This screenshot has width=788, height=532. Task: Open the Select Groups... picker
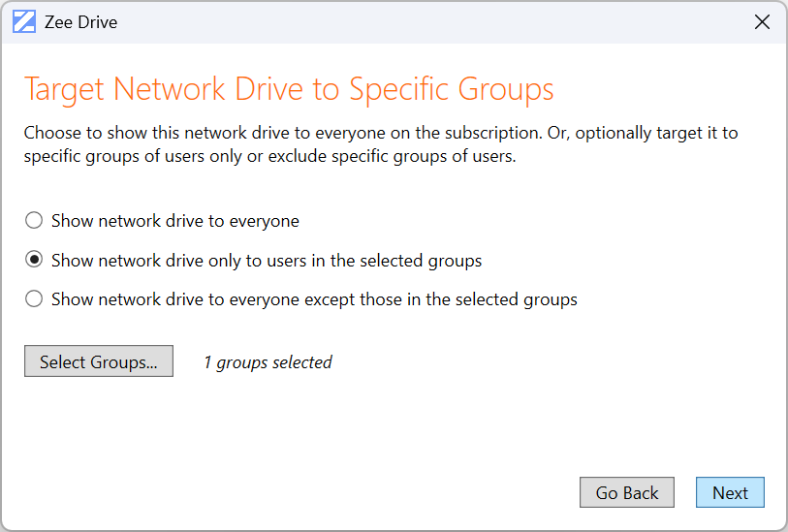[99, 362]
